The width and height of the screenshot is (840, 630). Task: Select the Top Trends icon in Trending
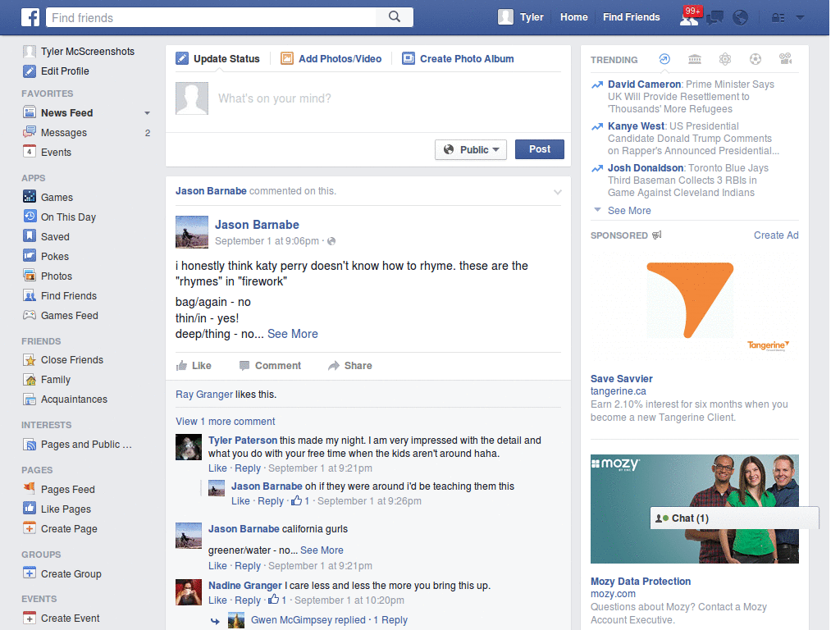click(x=664, y=59)
